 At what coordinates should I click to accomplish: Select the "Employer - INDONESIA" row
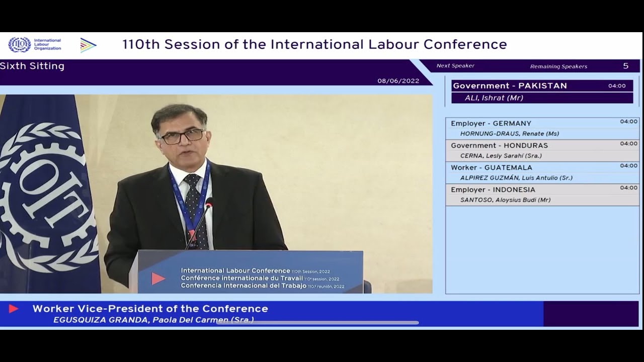coord(542,195)
